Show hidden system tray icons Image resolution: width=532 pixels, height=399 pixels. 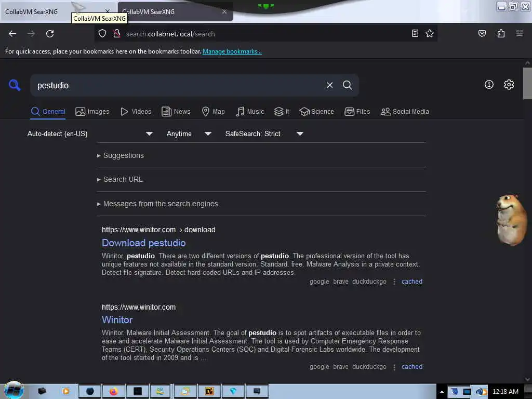click(442, 392)
